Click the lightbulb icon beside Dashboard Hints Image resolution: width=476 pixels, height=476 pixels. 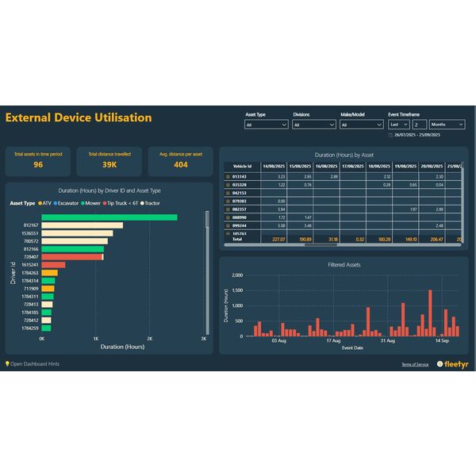pos(7,364)
